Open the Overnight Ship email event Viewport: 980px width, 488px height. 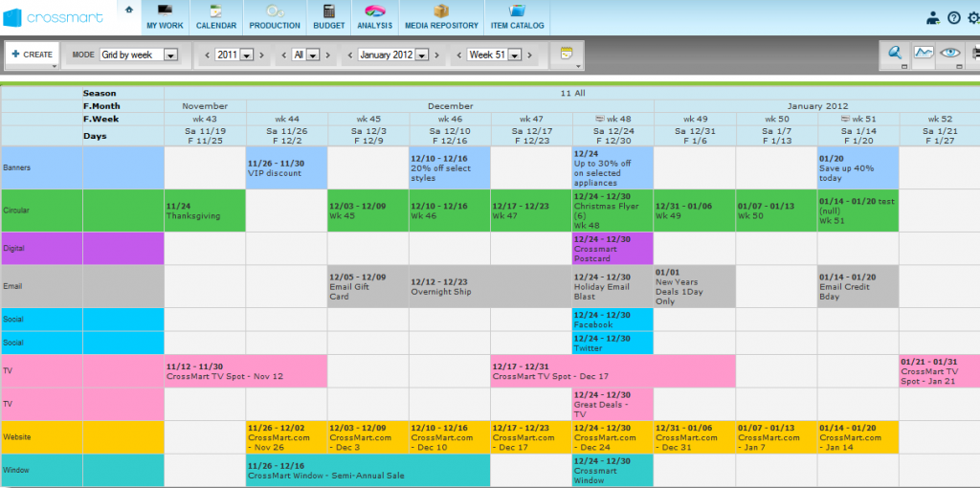click(x=491, y=286)
